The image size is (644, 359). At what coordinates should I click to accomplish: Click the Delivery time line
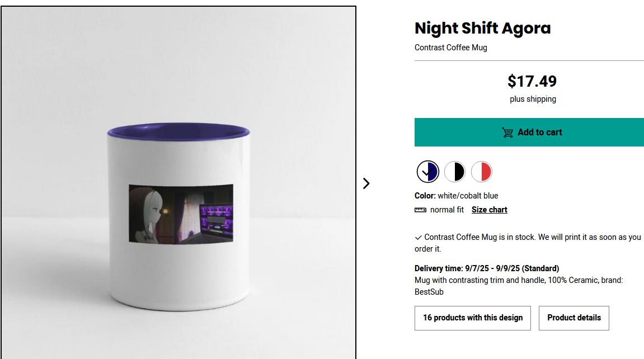(486, 268)
